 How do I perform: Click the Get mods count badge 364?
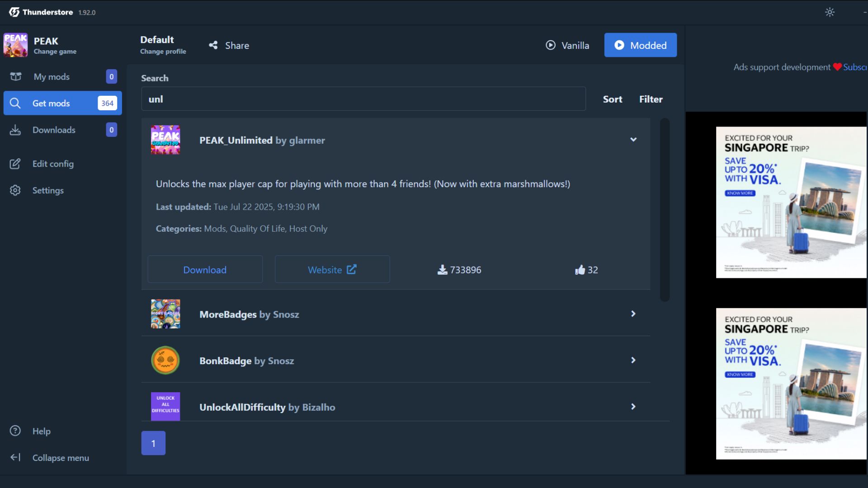pos(107,103)
